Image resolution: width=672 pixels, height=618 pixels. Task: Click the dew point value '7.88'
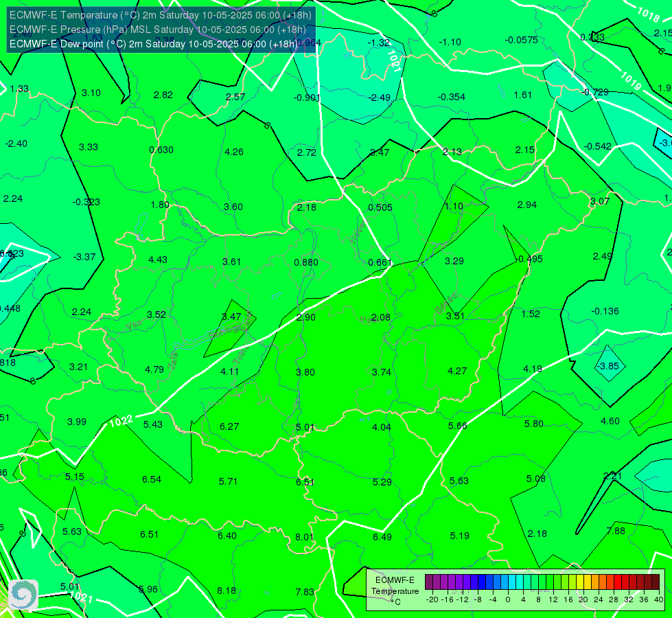pos(616,531)
